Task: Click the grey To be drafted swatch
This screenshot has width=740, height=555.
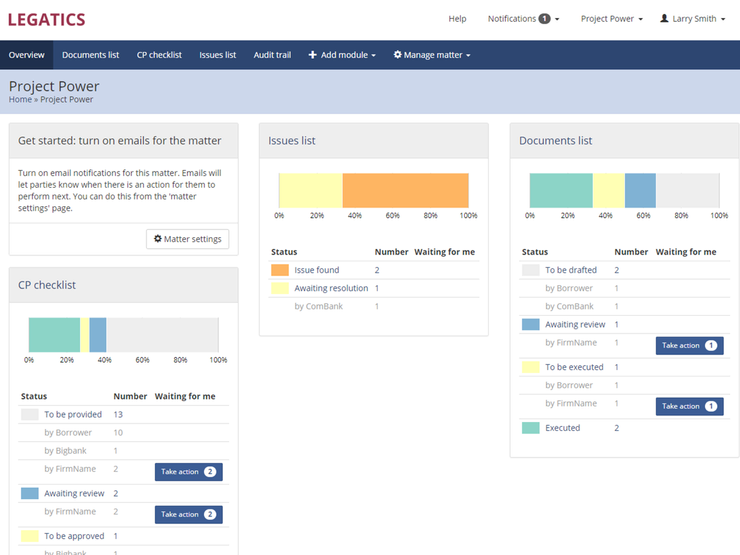Action: click(x=530, y=270)
